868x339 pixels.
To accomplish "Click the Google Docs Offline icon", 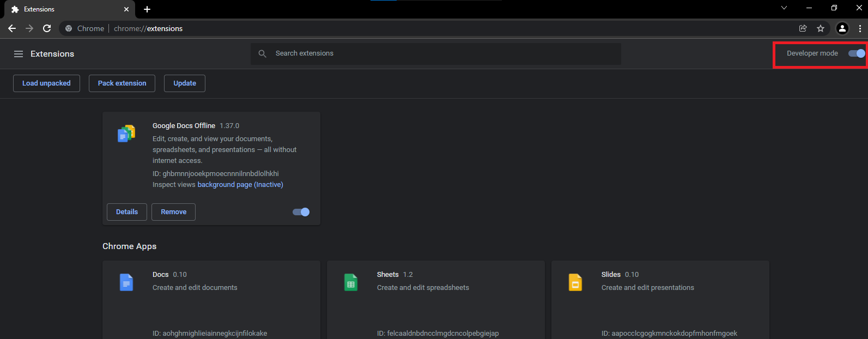I will (x=126, y=134).
